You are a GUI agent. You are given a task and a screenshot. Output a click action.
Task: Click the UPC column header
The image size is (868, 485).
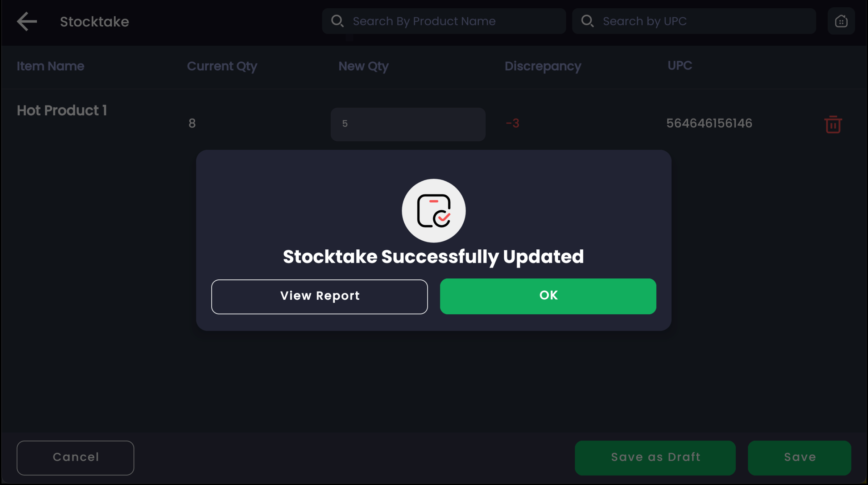coord(680,66)
